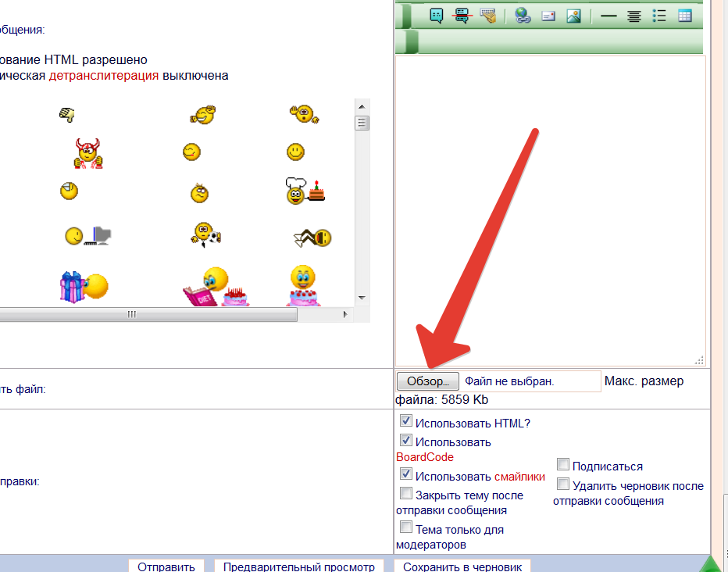The height and width of the screenshot is (572, 728).
Task: Click inside the message text area
Action: click(550, 203)
